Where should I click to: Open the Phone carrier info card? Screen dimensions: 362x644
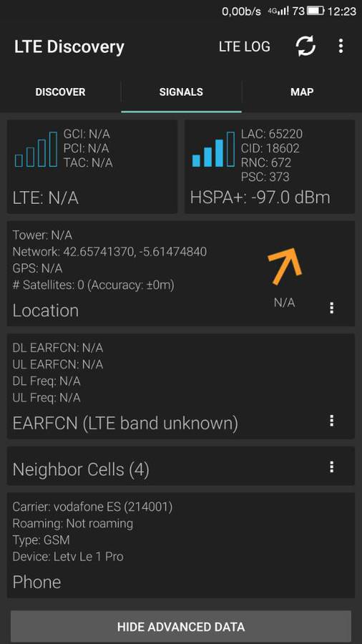181,545
